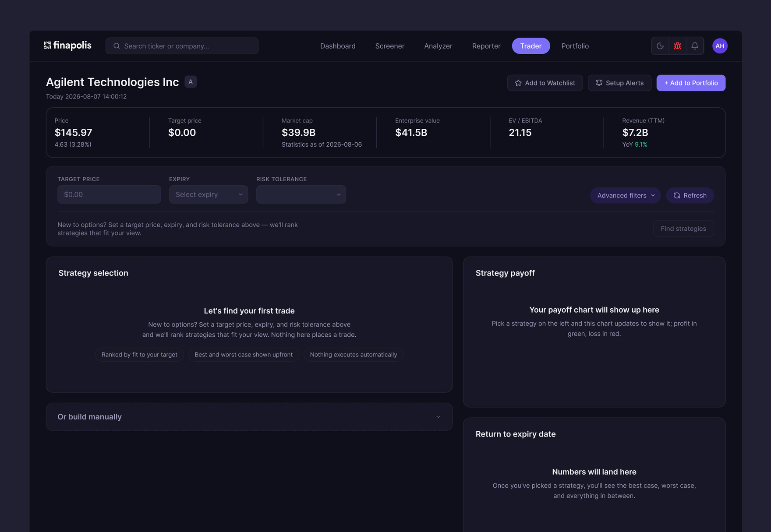The height and width of the screenshot is (532, 771).
Task: Click 'Nothing executes automatically' chip
Action: point(354,355)
